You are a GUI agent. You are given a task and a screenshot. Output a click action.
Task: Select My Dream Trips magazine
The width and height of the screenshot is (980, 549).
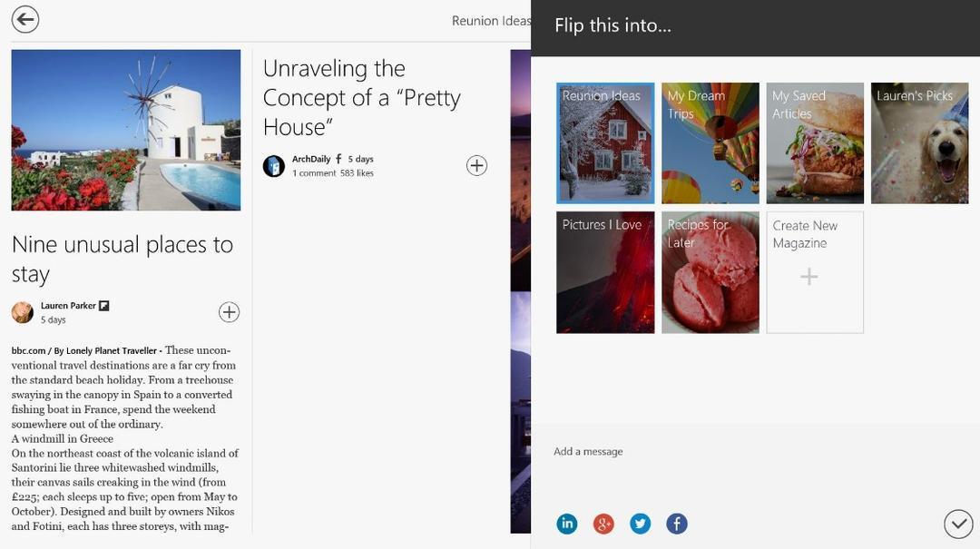click(710, 143)
